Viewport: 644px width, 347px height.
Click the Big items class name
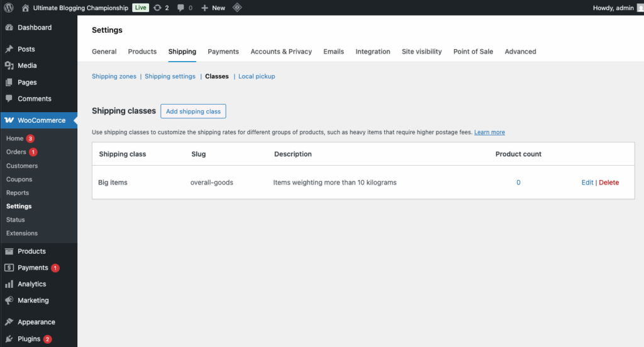113,182
